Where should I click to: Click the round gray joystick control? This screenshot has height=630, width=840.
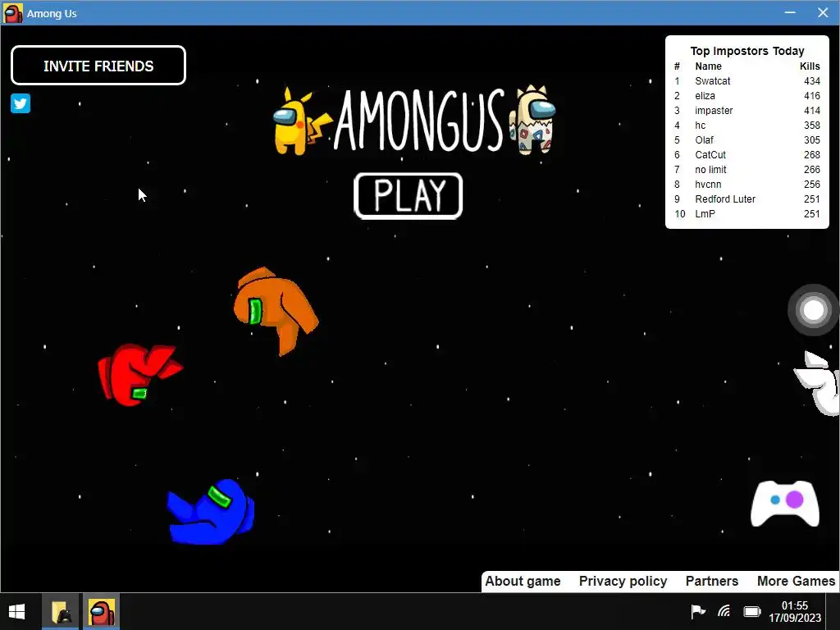(x=813, y=310)
